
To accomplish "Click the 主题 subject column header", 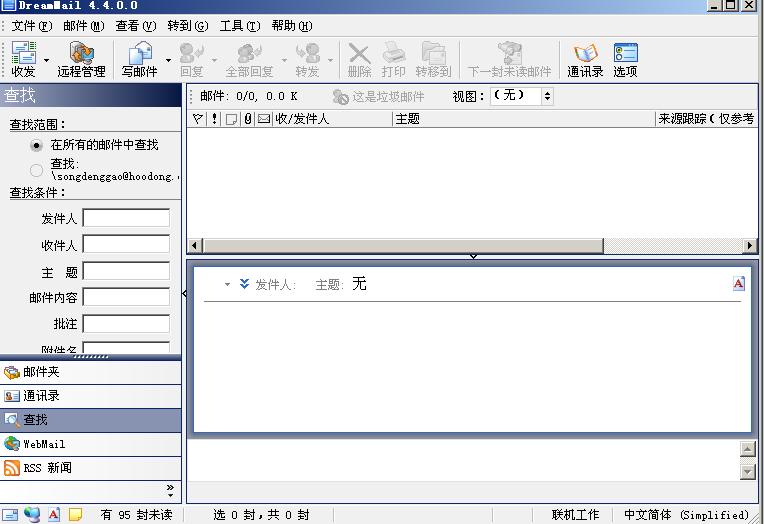I will pyautogui.click(x=520, y=119).
